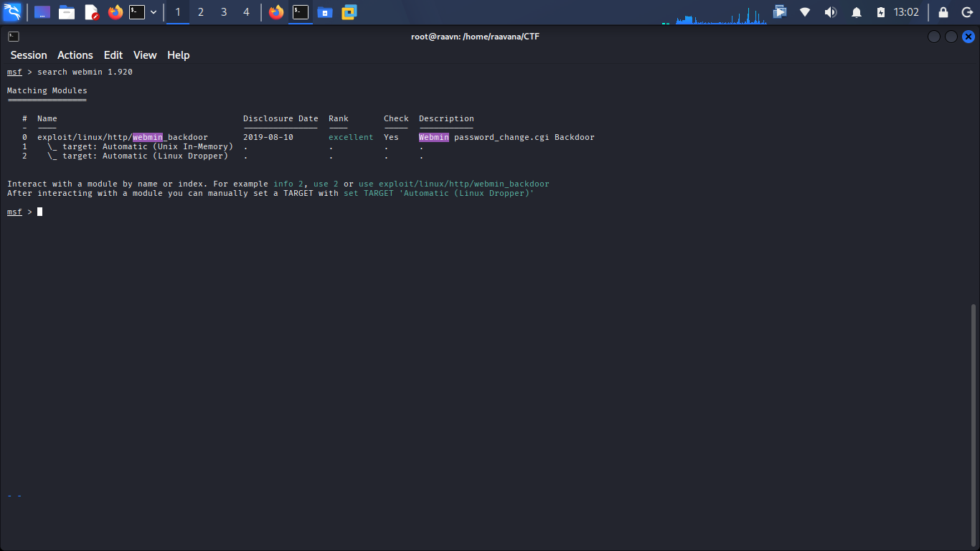The width and height of the screenshot is (980, 551).
Task: Click the msf prompt cursor line
Action: [x=24, y=212]
